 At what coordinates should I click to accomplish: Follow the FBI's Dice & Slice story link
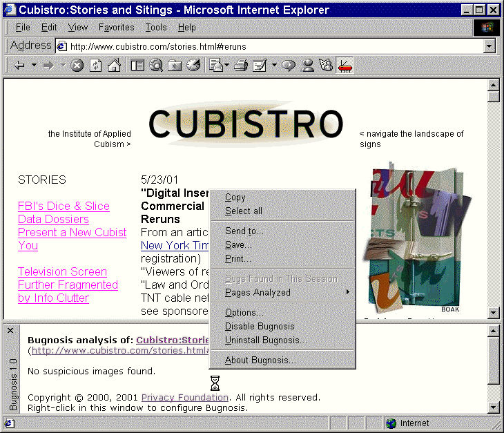point(64,206)
